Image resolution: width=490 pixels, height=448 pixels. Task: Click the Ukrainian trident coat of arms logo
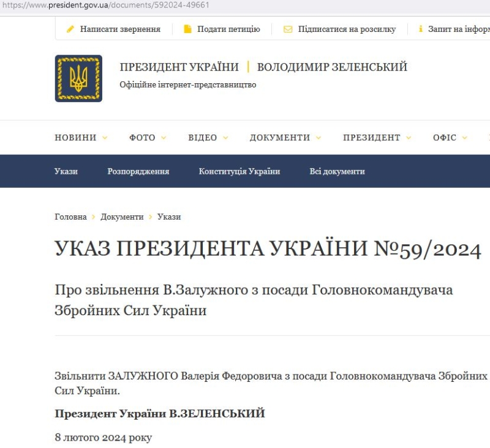tap(78, 78)
